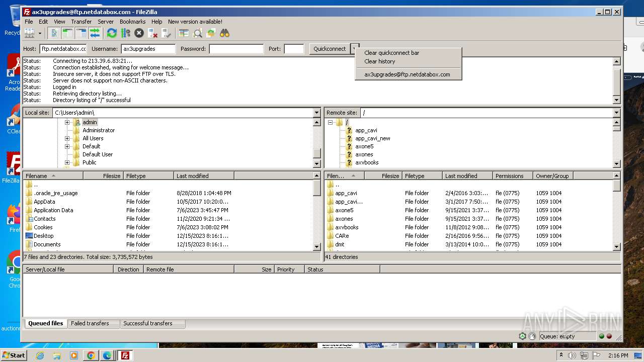Open Internet Explorer from the taskbar
Screen dimensions: 644x362
40,355
